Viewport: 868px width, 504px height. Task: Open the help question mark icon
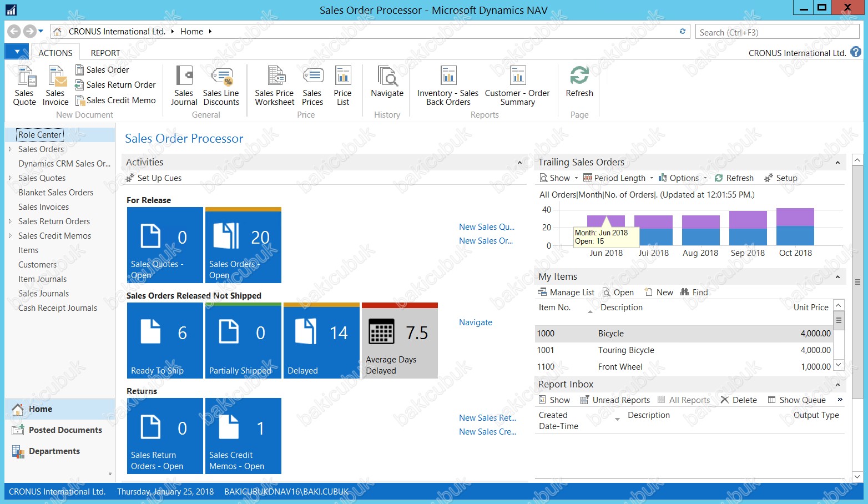(856, 52)
